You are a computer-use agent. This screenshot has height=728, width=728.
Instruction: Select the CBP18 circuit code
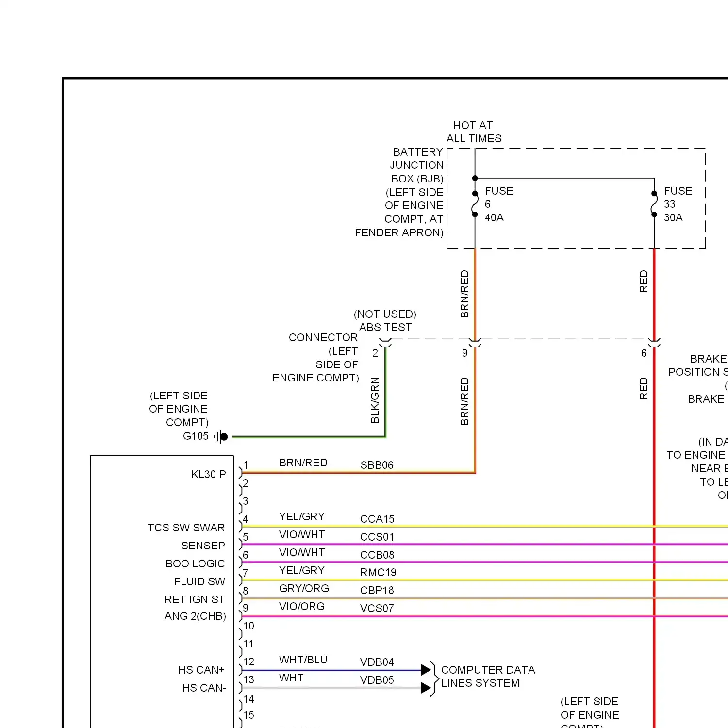(x=377, y=591)
